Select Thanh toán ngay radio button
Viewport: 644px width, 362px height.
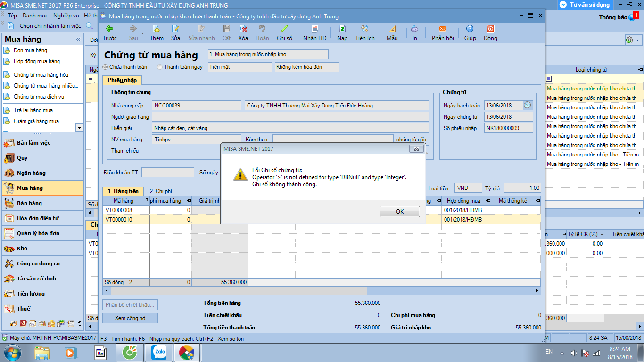pyautogui.click(x=160, y=67)
